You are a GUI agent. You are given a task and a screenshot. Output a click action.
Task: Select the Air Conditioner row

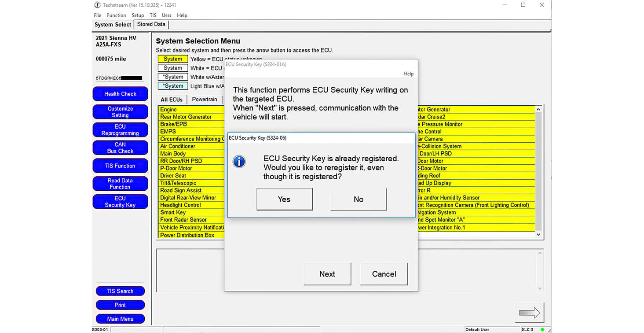pos(192,146)
